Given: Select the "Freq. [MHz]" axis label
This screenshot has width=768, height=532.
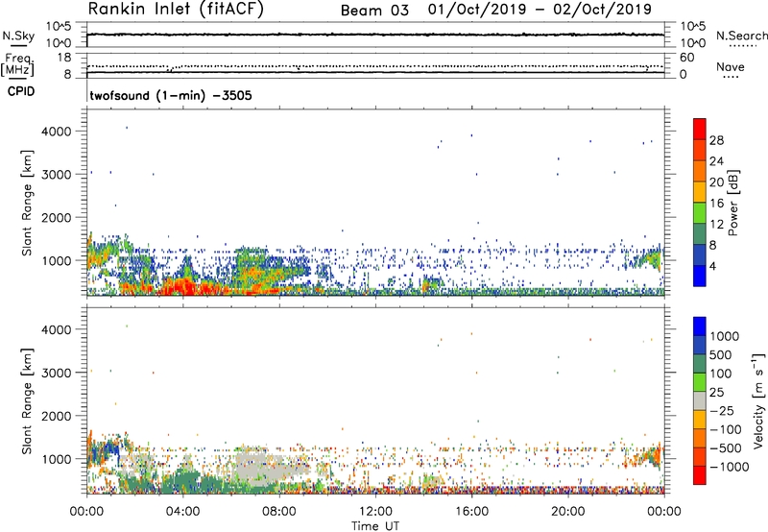Looking at the screenshot, I should pyautogui.click(x=17, y=64).
